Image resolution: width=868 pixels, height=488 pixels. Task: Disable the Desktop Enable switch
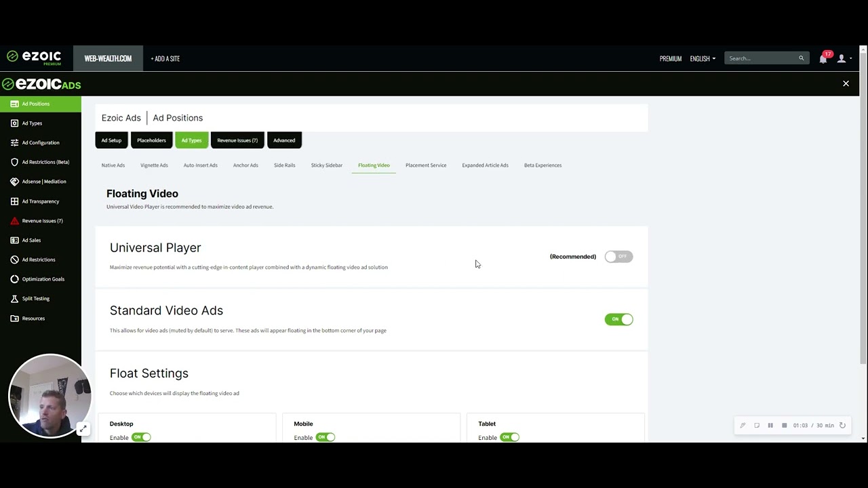(x=141, y=437)
